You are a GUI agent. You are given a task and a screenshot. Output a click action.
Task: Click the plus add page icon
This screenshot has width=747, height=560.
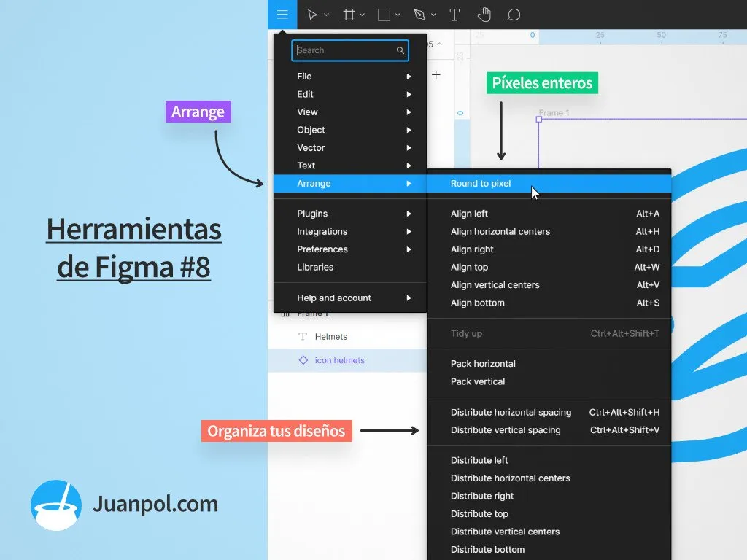(x=436, y=75)
